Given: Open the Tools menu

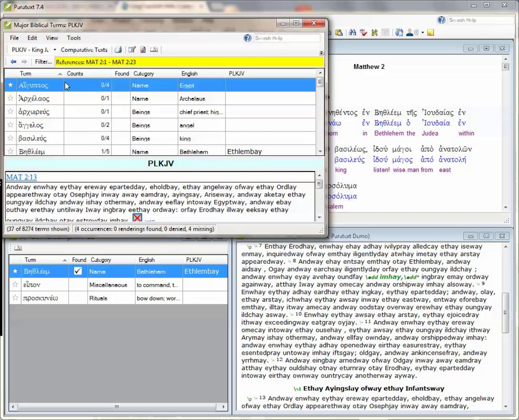Looking at the screenshot, I should point(74,38).
